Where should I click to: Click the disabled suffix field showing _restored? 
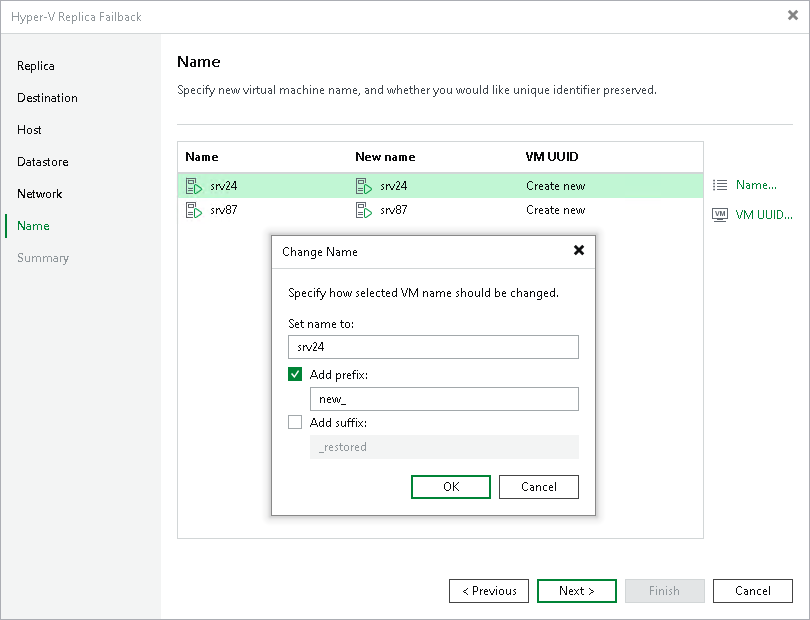pos(444,447)
